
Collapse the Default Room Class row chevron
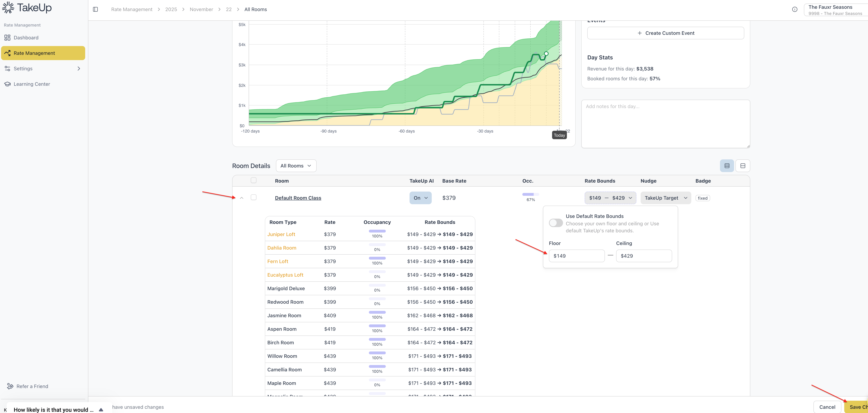tap(242, 198)
